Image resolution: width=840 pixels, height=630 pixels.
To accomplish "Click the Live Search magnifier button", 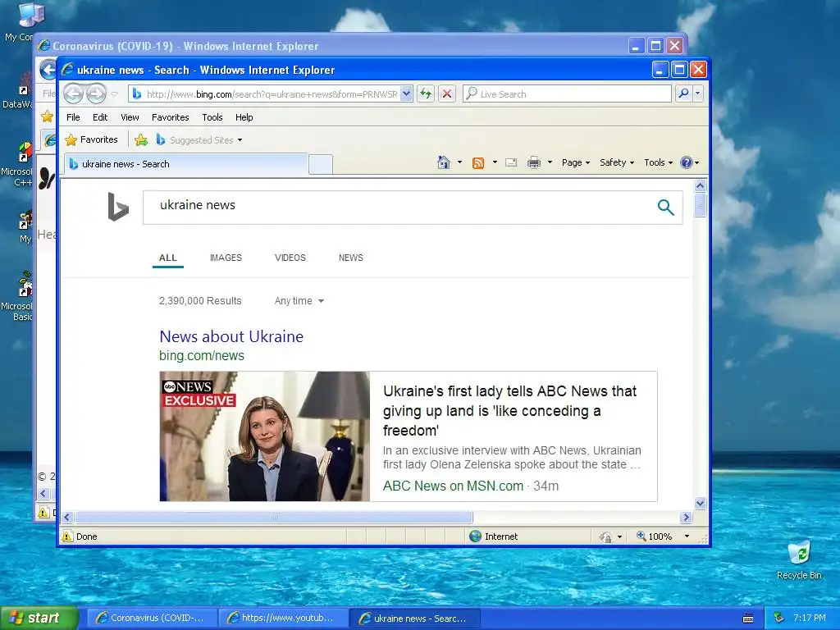I will [683, 94].
